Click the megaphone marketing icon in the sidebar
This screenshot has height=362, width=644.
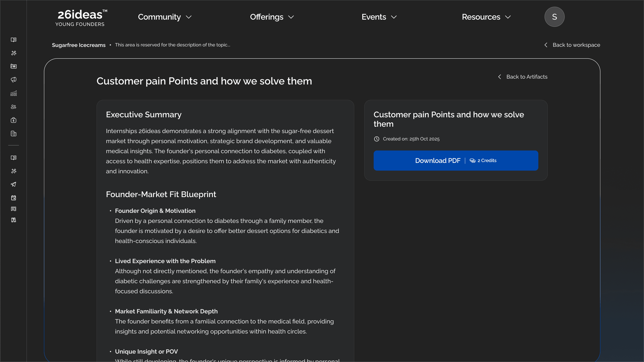tap(13, 79)
